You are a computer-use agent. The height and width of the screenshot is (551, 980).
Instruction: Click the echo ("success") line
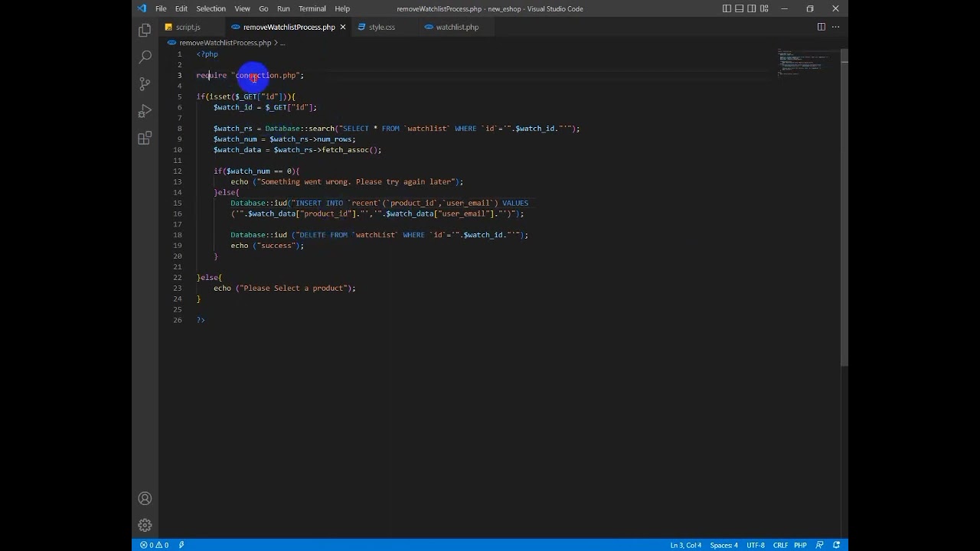pyautogui.click(x=267, y=246)
